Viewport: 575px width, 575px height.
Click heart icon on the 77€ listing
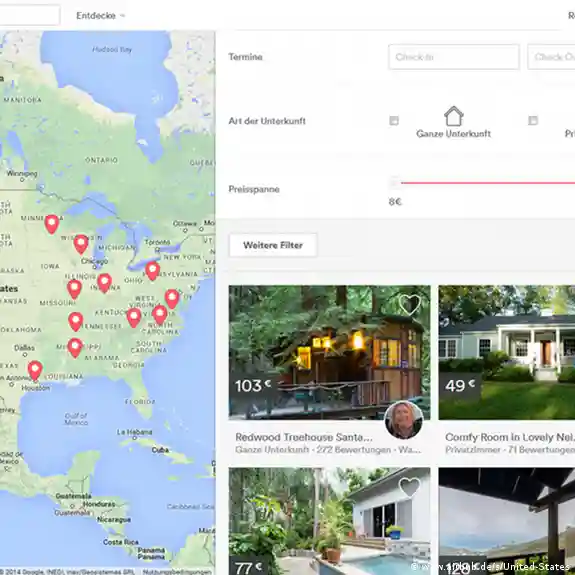click(x=409, y=487)
